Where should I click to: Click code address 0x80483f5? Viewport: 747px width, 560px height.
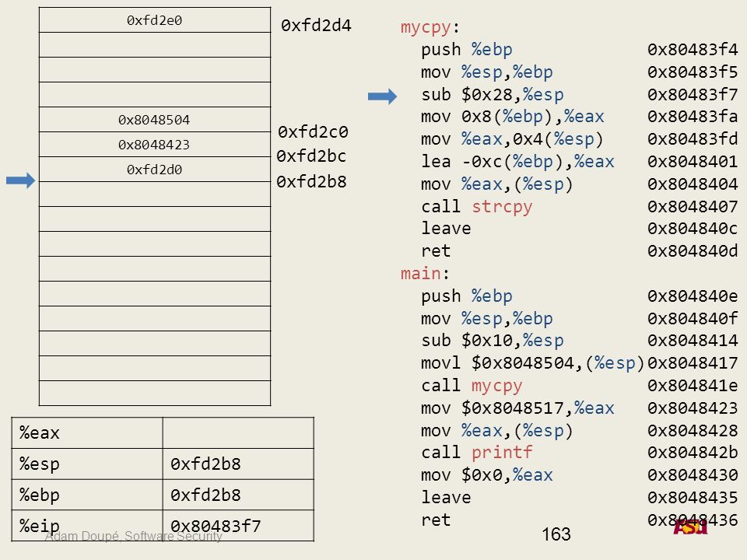693,72
